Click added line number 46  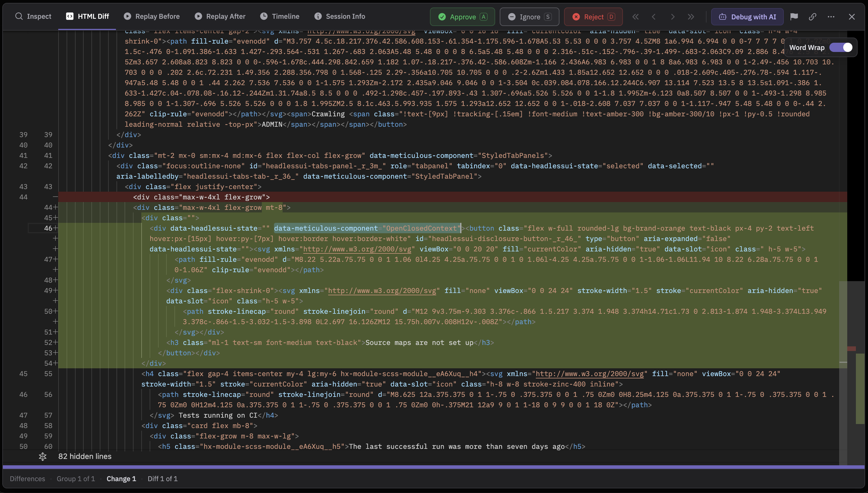pyautogui.click(x=48, y=228)
